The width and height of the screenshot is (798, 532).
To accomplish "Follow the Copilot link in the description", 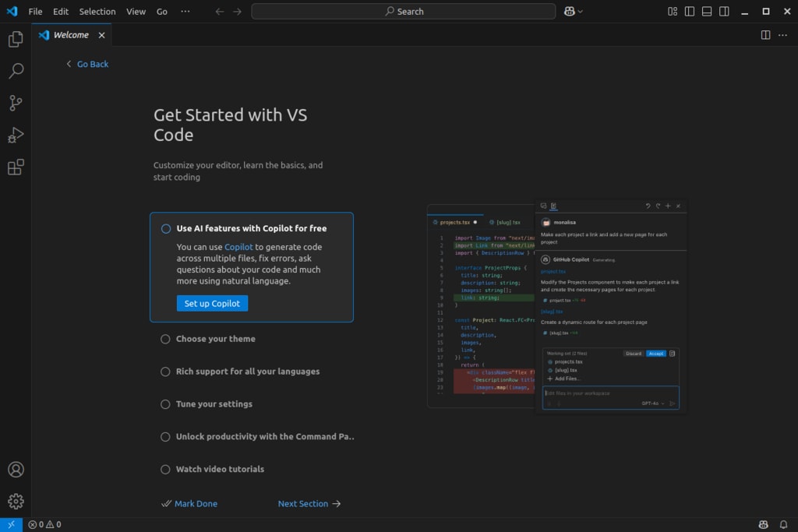I will [238, 247].
